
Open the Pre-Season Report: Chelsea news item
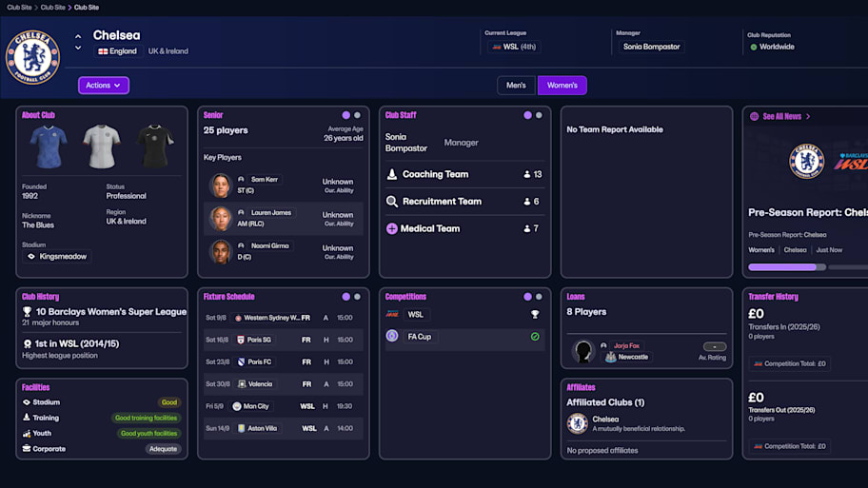pyautogui.click(x=808, y=212)
